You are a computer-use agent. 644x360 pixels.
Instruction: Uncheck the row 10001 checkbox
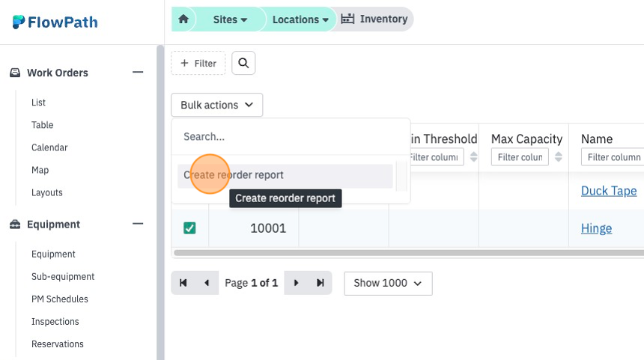pyautogui.click(x=189, y=228)
